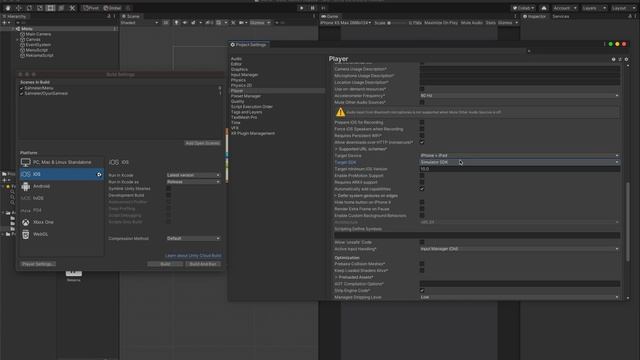Image resolution: width=640 pixels, height=360 pixels.
Task: Select the iOS platform row
Action: click(61, 174)
